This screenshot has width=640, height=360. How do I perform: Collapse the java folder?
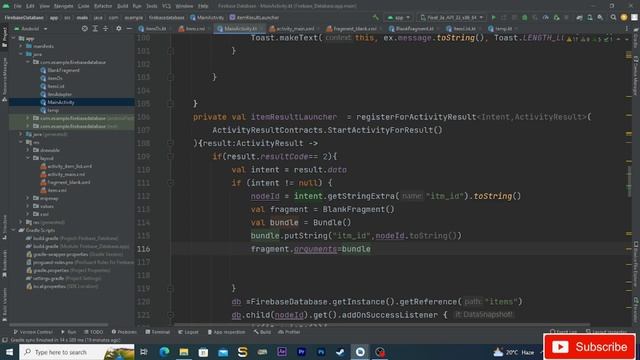click(21, 54)
